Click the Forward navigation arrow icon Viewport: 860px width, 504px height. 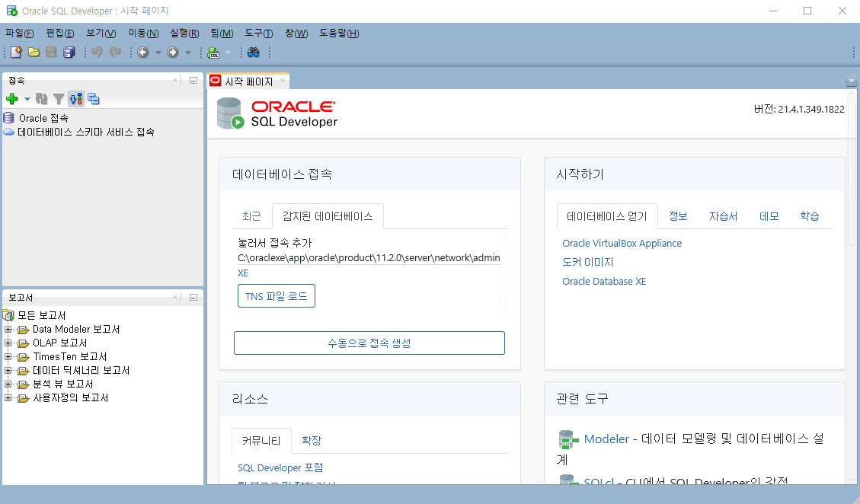pos(173,52)
